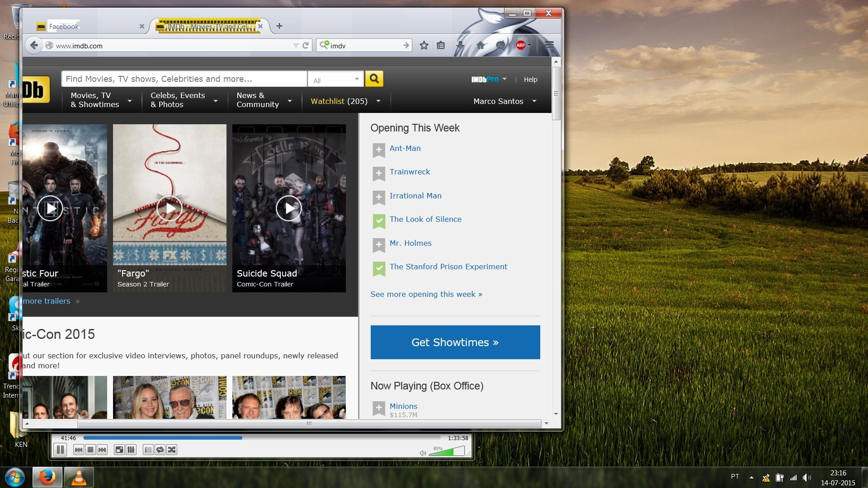Click the VLC stop button
868x488 pixels.
(x=90, y=450)
